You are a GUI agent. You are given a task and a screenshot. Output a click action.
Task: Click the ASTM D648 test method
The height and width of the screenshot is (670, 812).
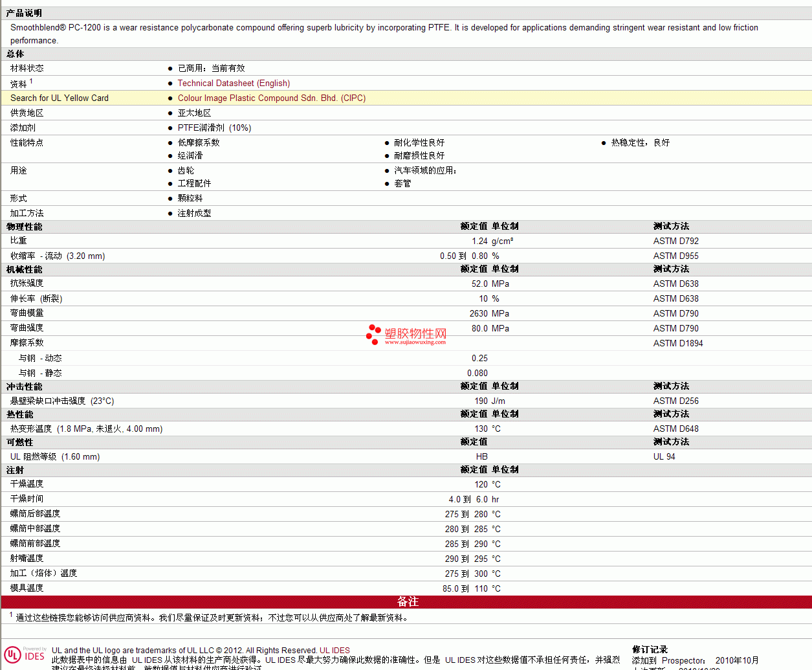point(676,429)
